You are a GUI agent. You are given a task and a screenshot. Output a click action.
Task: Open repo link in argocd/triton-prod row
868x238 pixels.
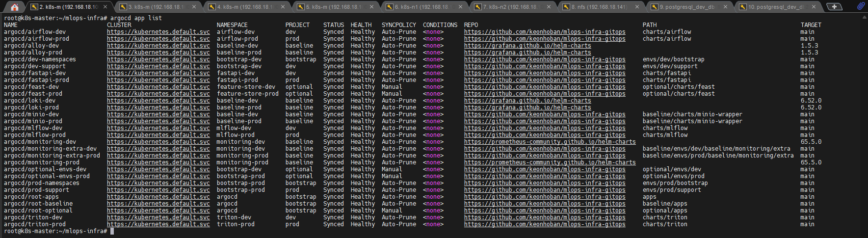(545, 224)
